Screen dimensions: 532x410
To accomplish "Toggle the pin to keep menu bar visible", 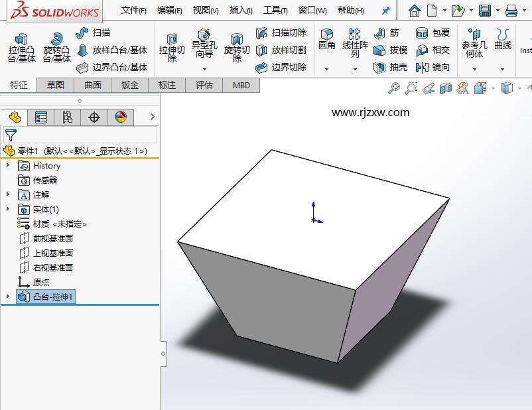I will [x=385, y=10].
